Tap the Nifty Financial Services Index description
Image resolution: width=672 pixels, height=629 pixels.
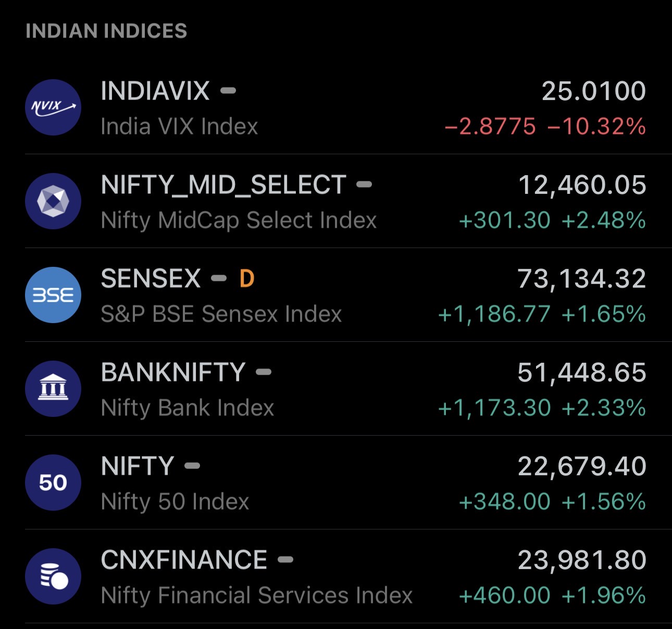click(x=257, y=596)
